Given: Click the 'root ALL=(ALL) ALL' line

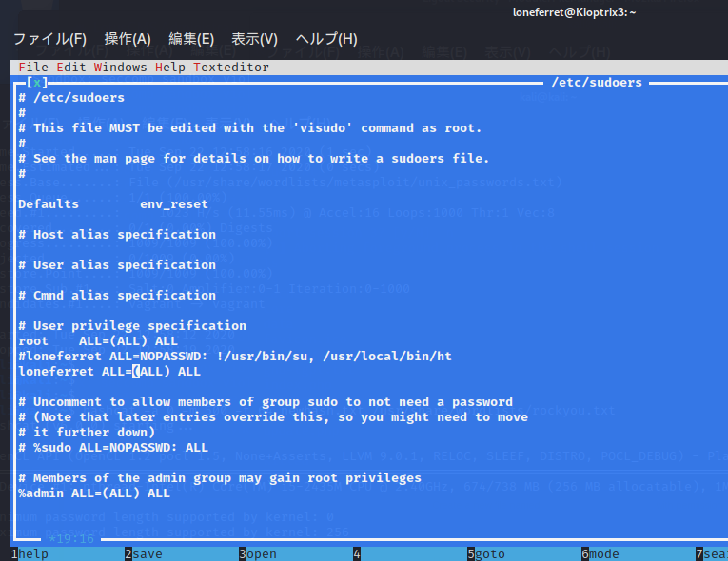Looking at the screenshot, I should point(98,341).
